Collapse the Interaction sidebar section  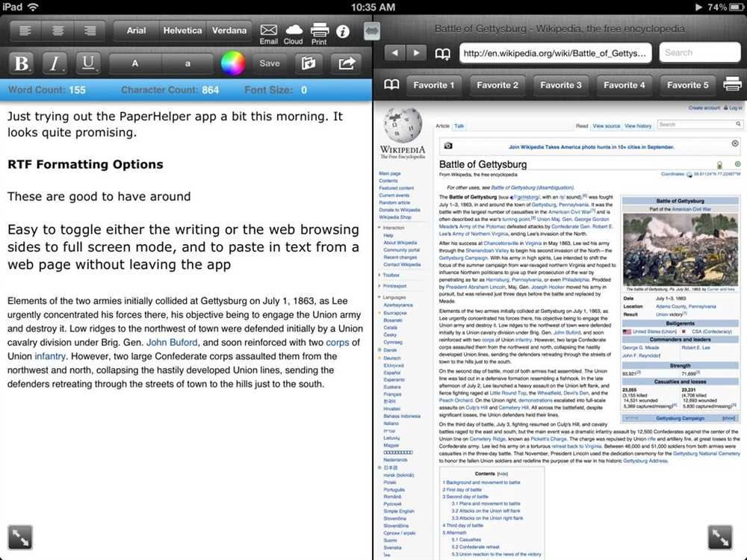tap(391, 228)
